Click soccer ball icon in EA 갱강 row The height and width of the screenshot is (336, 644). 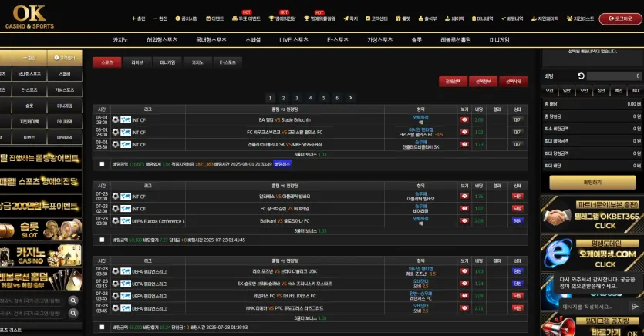click(116, 119)
